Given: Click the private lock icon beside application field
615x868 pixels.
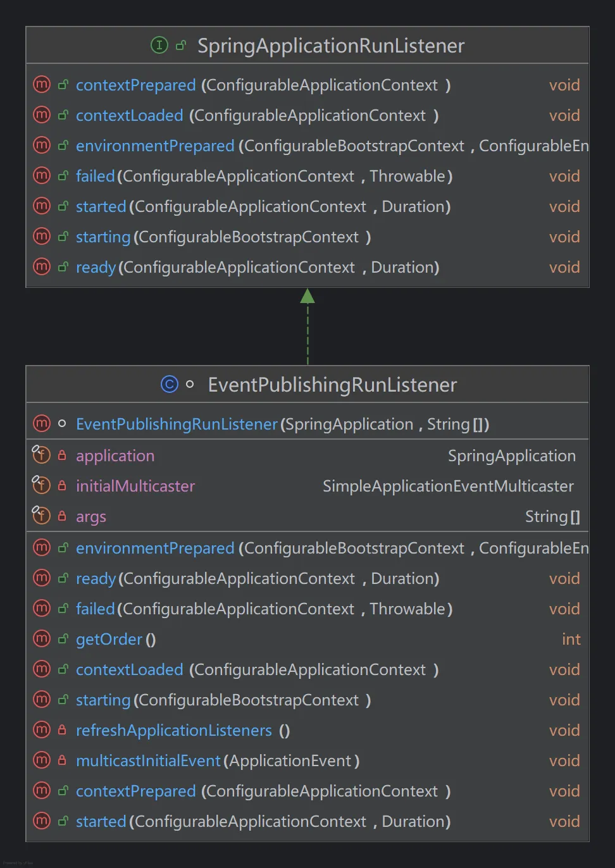Looking at the screenshot, I should pyautogui.click(x=62, y=455).
